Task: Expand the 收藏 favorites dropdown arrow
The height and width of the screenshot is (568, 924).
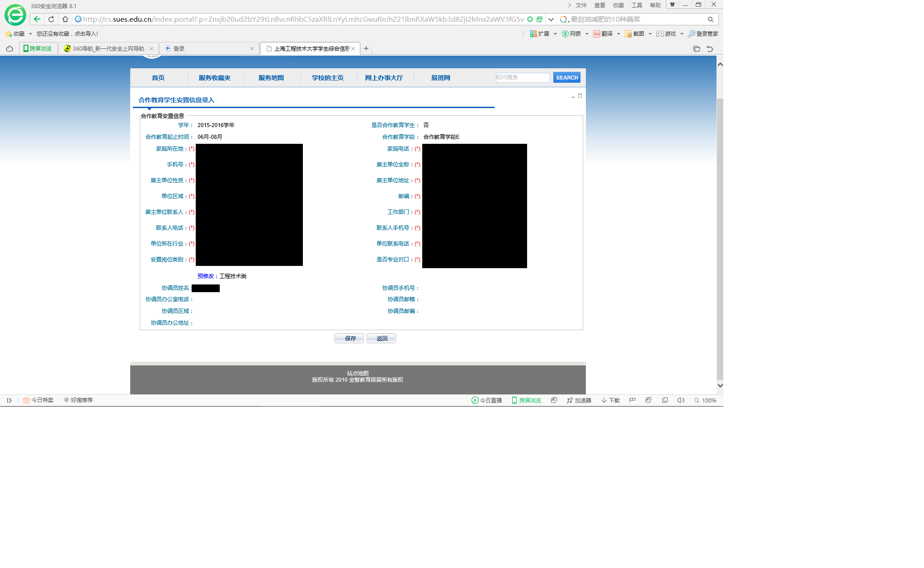Action: [30, 34]
